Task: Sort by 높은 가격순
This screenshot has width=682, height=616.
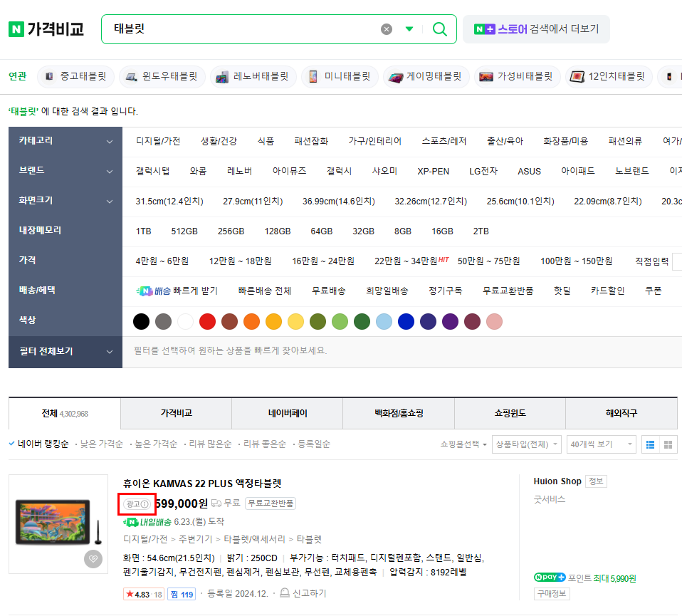Action: 156,444
